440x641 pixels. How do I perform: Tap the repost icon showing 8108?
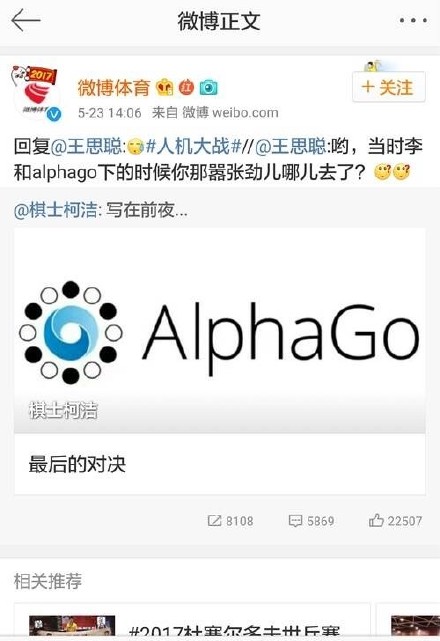pyautogui.click(x=230, y=521)
